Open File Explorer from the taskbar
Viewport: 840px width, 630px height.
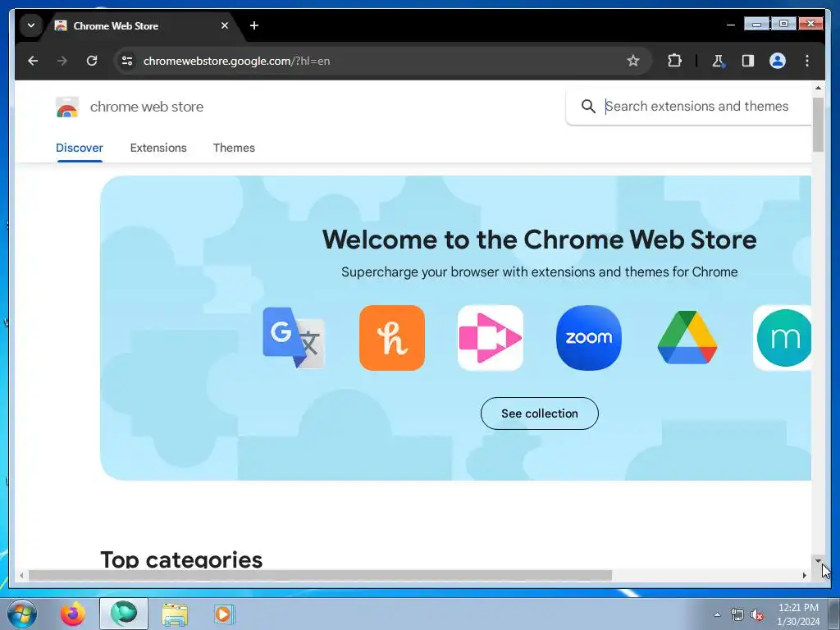(x=176, y=614)
